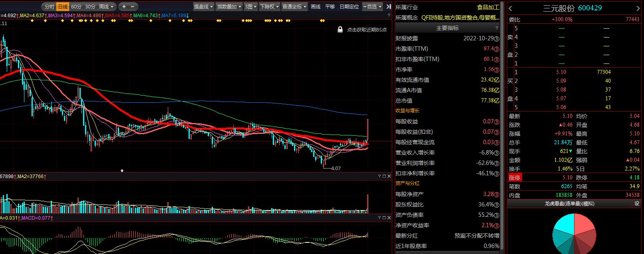Click the 外盘 value 34538
644x254 pixels.
click(x=632, y=195)
